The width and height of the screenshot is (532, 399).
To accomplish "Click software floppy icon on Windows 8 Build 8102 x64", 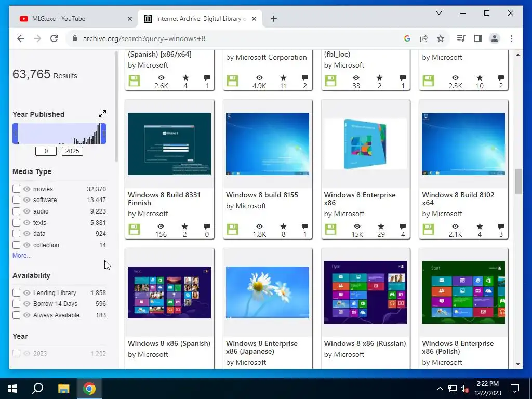I will pos(428,229).
